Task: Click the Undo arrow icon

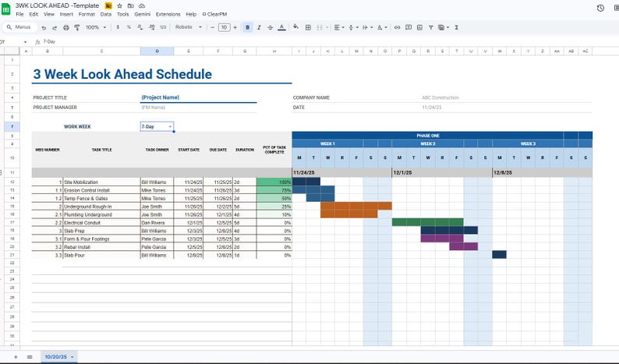Action: pyautogui.click(x=44, y=27)
